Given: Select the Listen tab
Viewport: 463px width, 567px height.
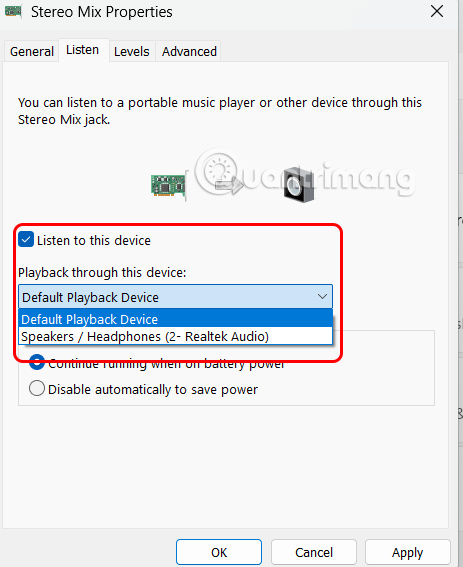Looking at the screenshot, I should [82, 50].
